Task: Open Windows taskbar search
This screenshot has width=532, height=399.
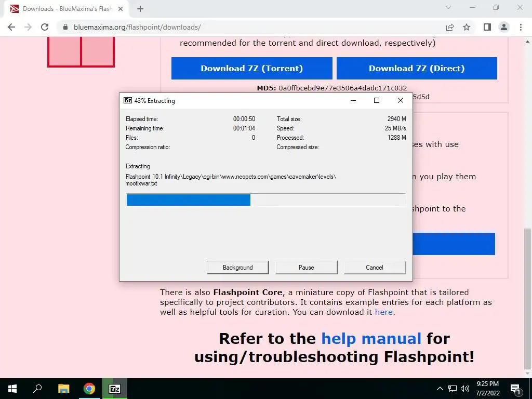Action: pos(37,389)
